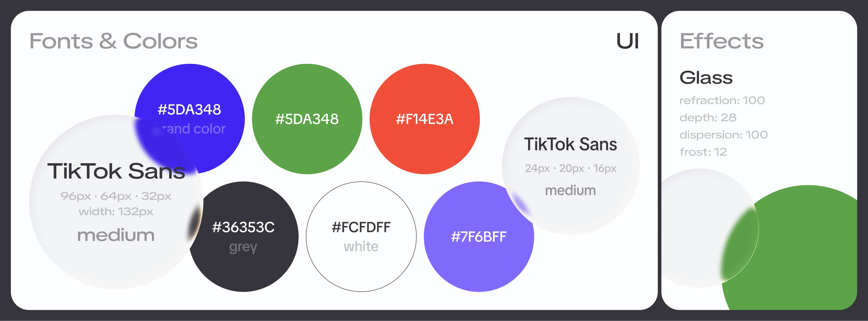Click the depth: 28 property
This screenshot has width=868, height=321.
pos(708,117)
